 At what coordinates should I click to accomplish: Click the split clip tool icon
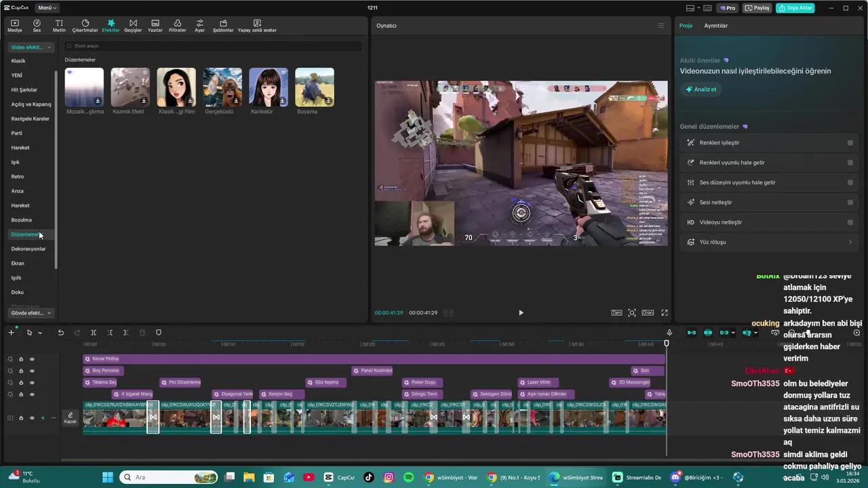point(94,333)
